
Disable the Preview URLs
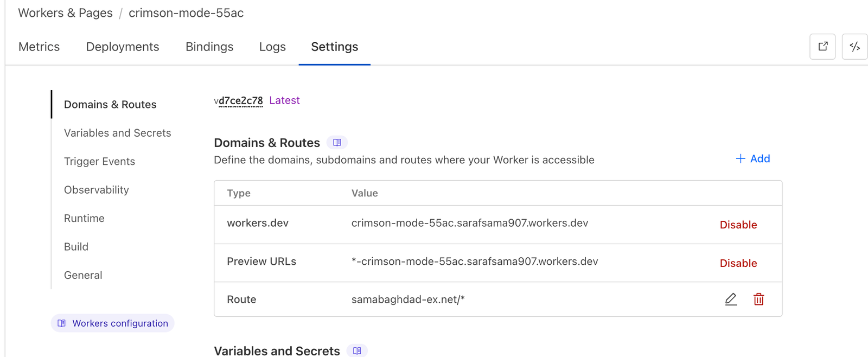(x=738, y=264)
